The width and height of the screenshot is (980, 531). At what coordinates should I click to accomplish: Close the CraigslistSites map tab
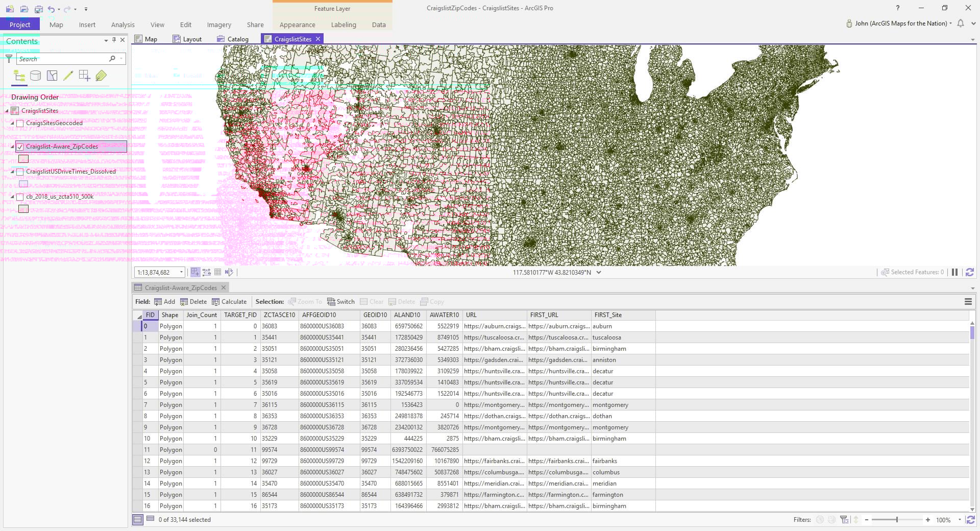[318, 39]
